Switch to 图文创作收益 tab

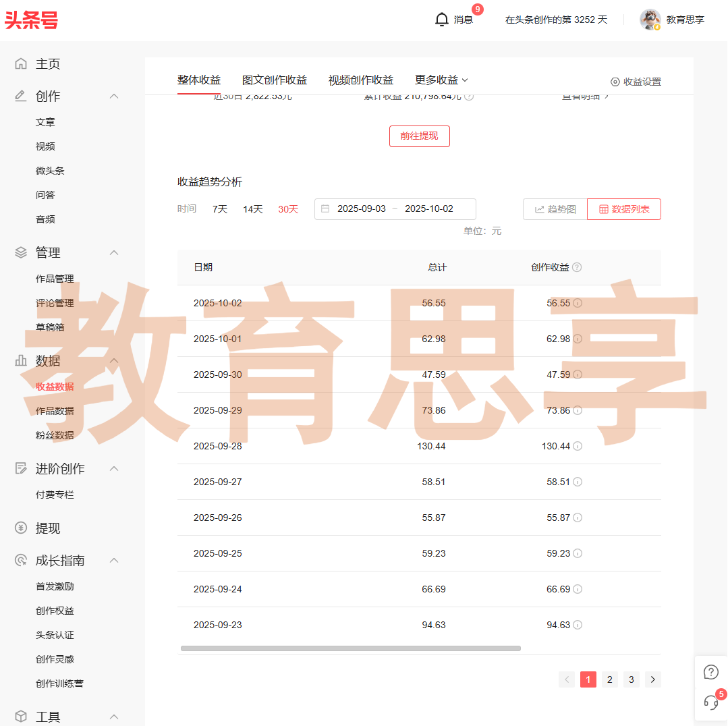click(x=275, y=80)
